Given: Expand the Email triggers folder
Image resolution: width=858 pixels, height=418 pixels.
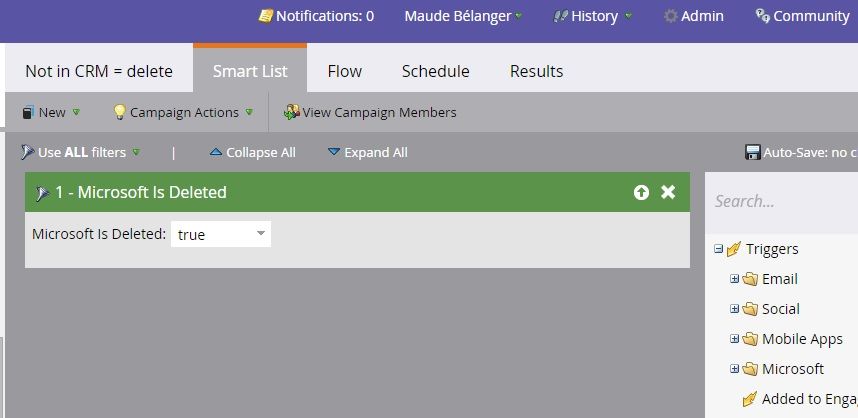Looking at the screenshot, I should coord(735,279).
